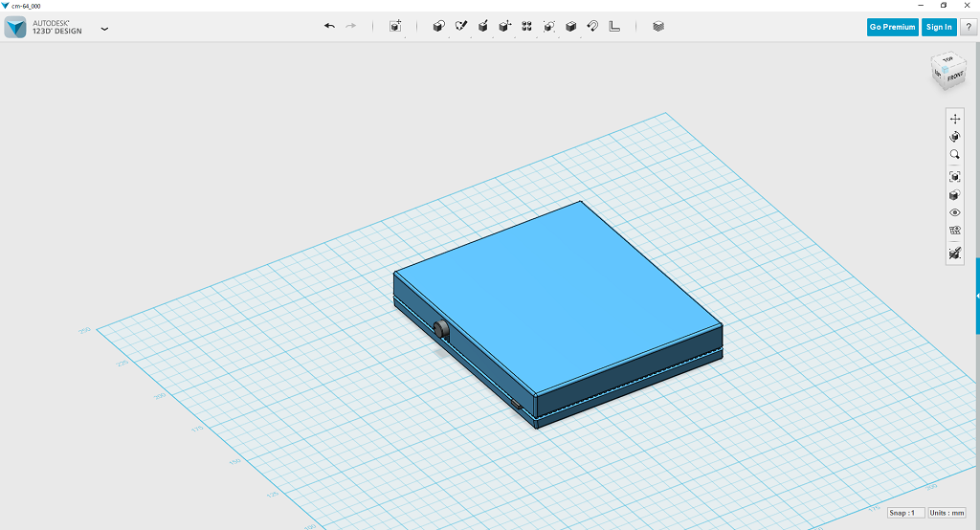The width and height of the screenshot is (980, 530).
Task: Select the Sketch tool icon
Action: click(461, 27)
